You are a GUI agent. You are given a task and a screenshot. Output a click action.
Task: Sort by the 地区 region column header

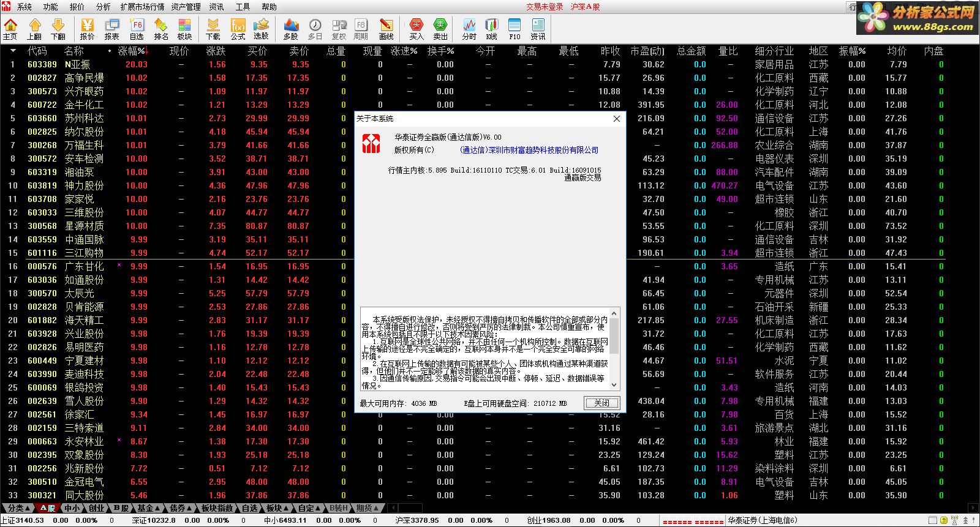click(818, 51)
